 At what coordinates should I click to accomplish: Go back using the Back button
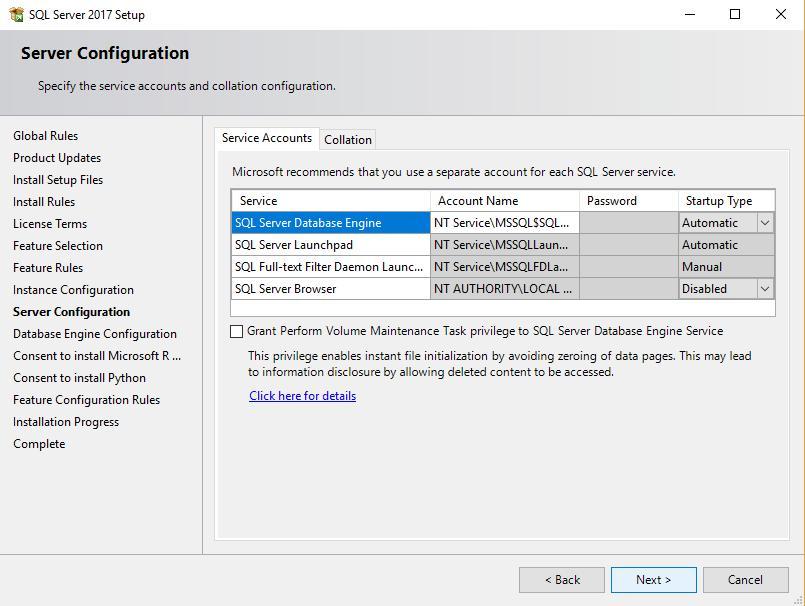pyautogui.click(x=561, y=579)
